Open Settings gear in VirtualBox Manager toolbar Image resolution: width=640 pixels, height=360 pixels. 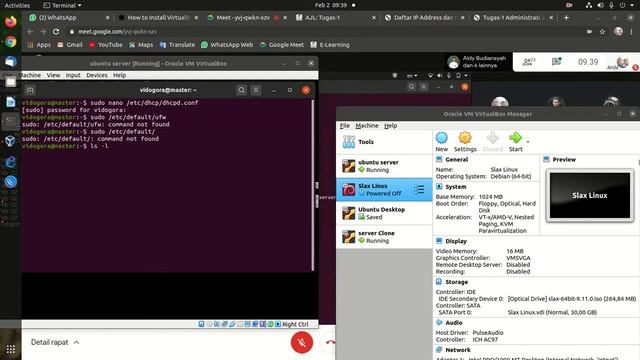pos(465,142)
